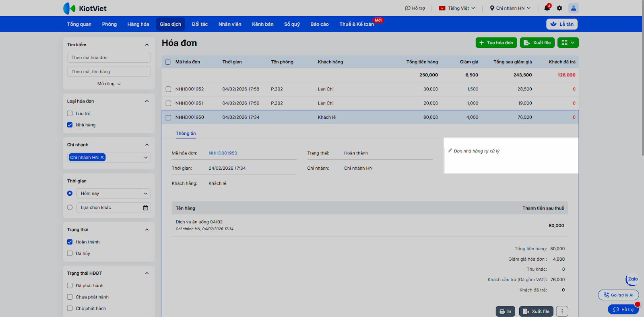Click the branch location pin icon
This screenshot has height=317, width=644.
click(492, 8)
